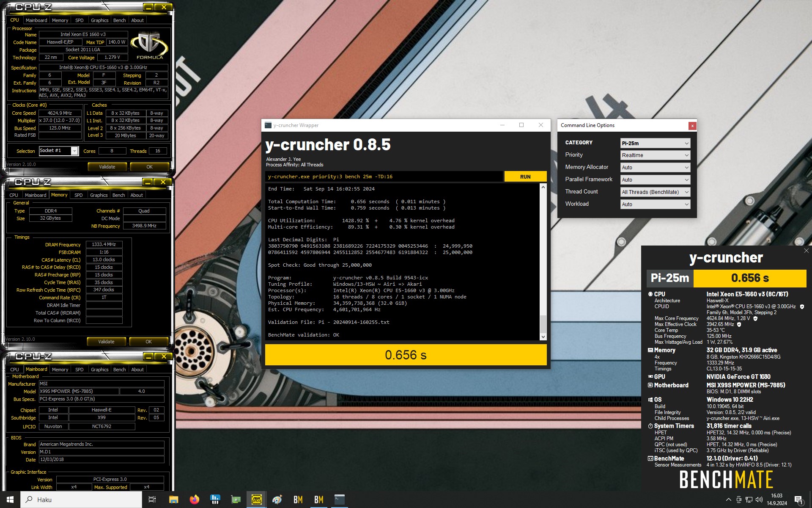Open the green graphics card taskbar icon
Viewport: 812px width, 508px height.
(236, 500)
